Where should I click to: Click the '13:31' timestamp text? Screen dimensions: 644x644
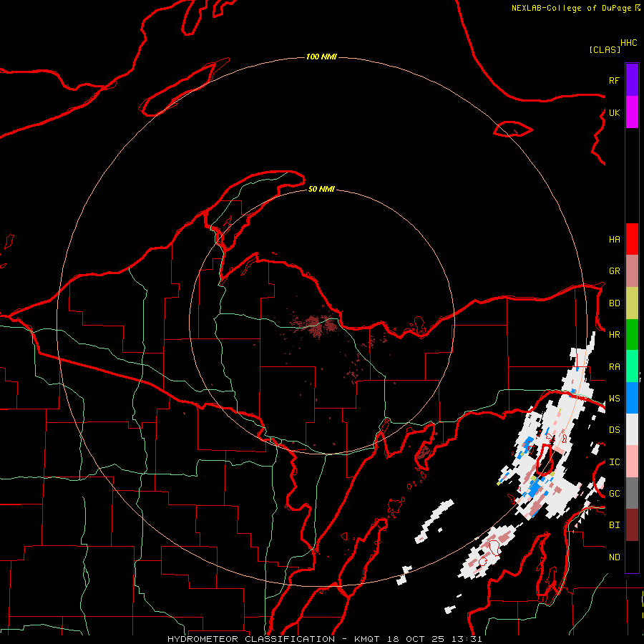coord(467,639)
